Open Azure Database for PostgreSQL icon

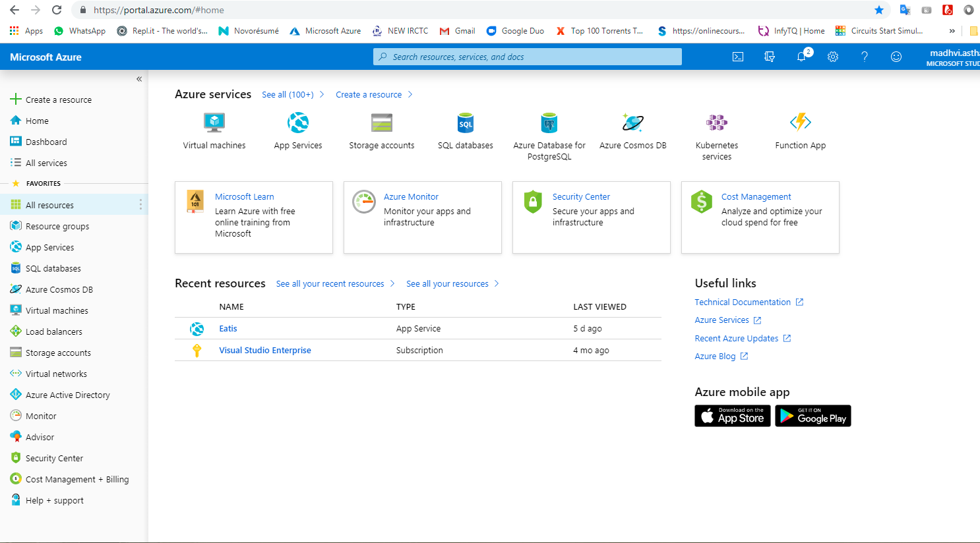point(549,123)
